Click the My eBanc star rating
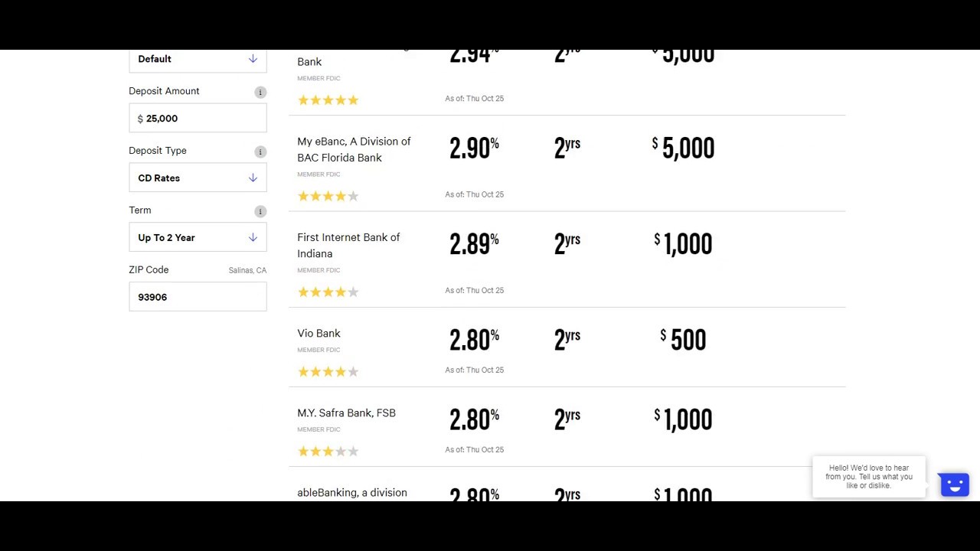Screen dimensions: 980x551 [x=328, y=196]
